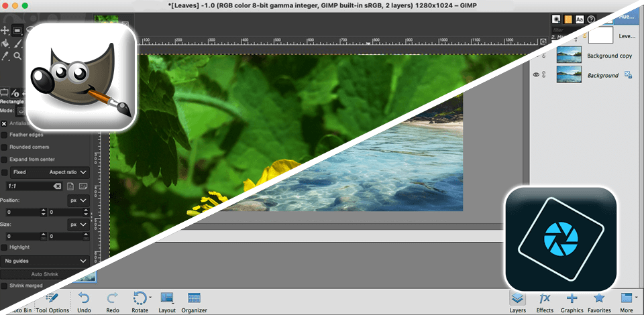Enable the Highlight checkbox
This screenshot has width=644, height=315.
coord(4,247)
